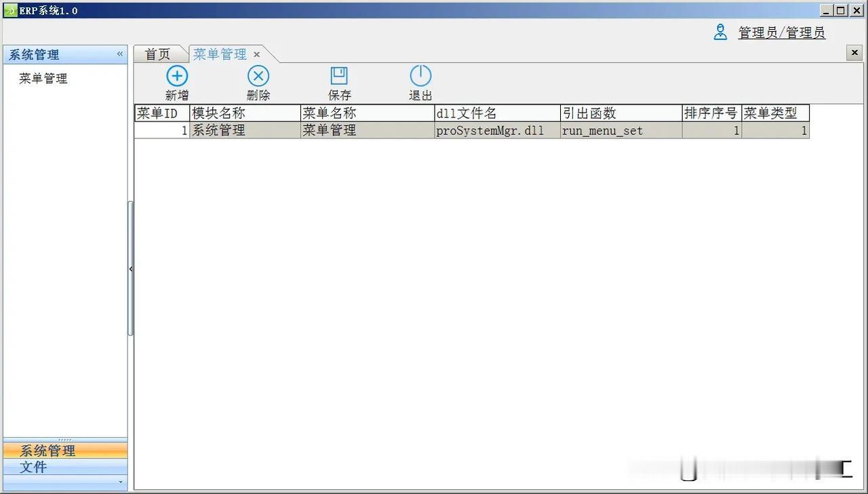Sort by the 模块名称 column header
The image size is (868, 494).
[x=245, y=113]
